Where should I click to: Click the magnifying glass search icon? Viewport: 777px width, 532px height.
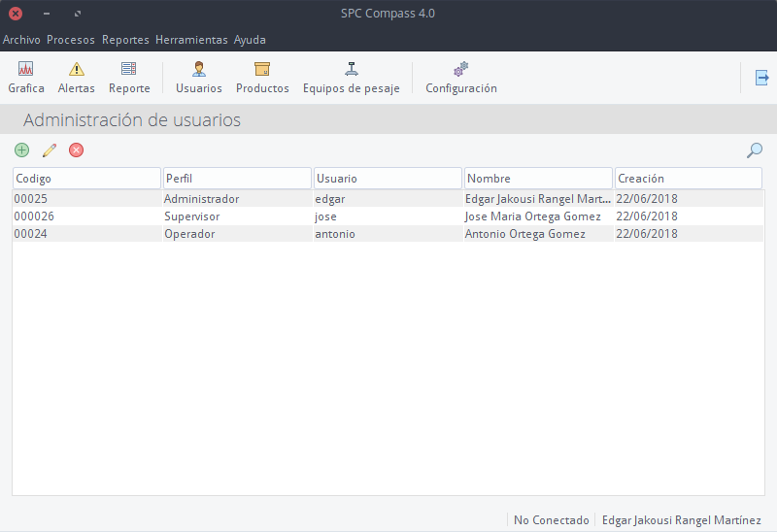click(x=755, y=150)
